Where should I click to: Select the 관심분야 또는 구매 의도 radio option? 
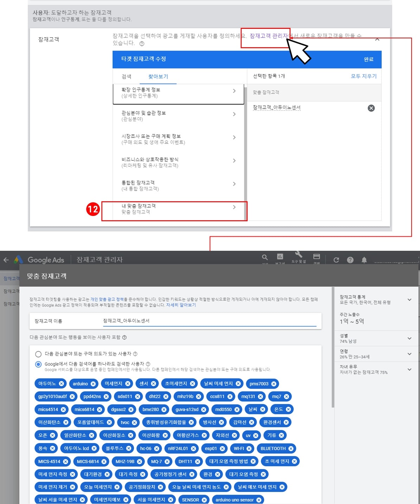pos(38,354)
